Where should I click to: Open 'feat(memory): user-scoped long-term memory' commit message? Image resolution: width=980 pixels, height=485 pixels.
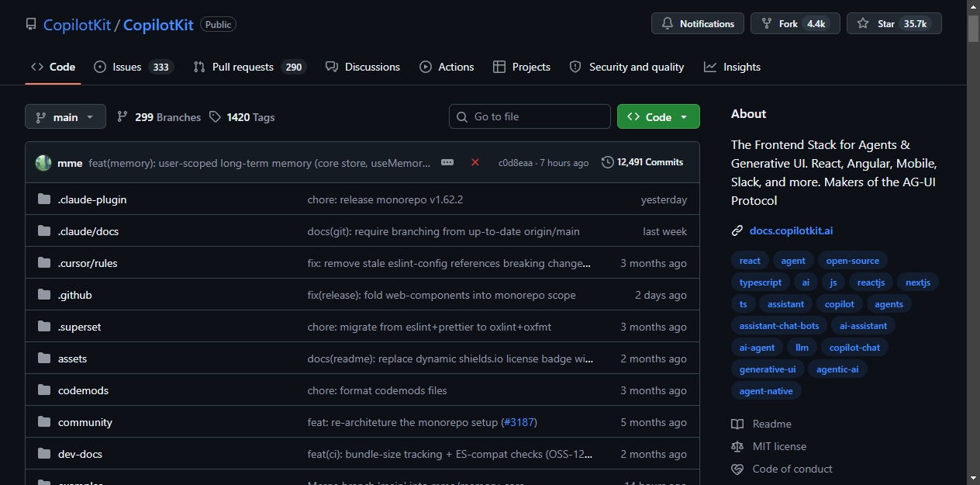[260, 163]
